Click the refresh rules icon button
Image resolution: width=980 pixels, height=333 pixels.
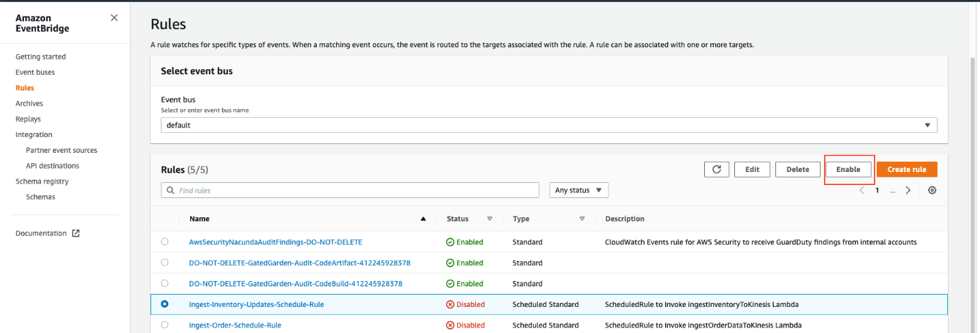click(717, 169)
